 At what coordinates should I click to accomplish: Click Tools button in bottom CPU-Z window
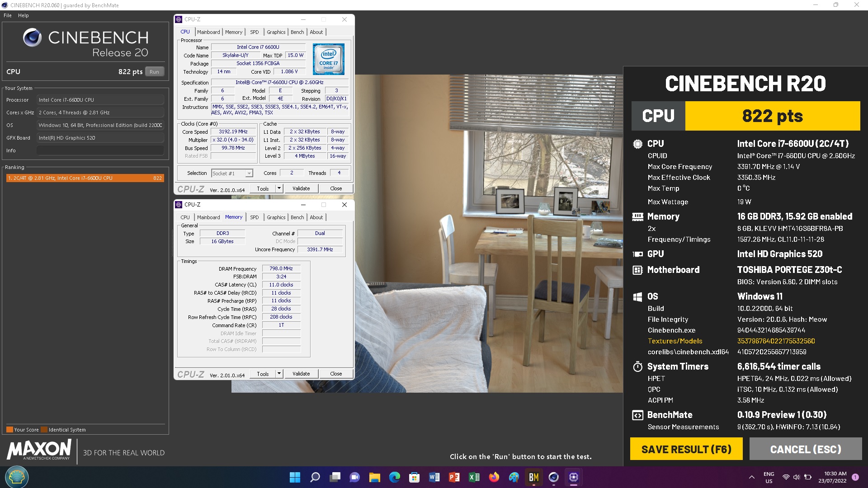(x=263, y=374)
